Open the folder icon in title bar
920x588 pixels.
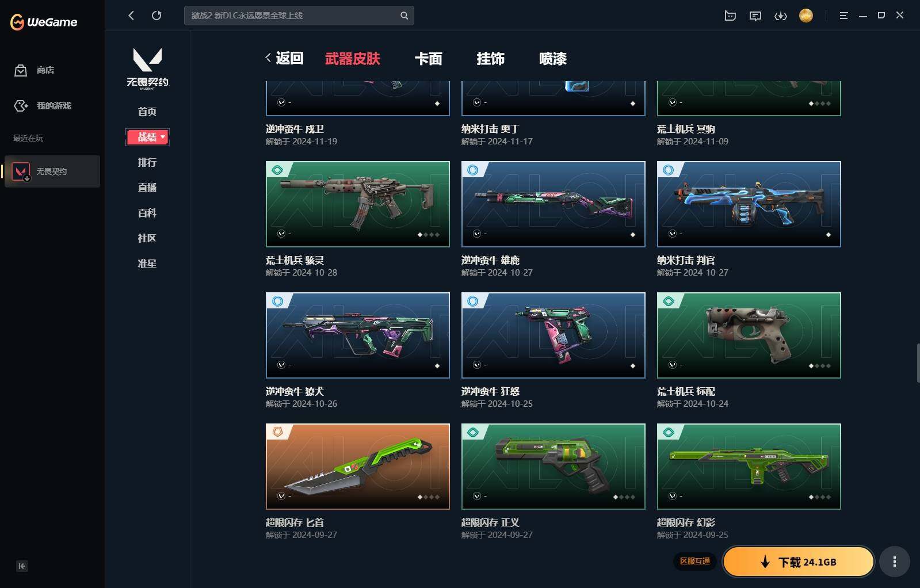pos(730,16)
